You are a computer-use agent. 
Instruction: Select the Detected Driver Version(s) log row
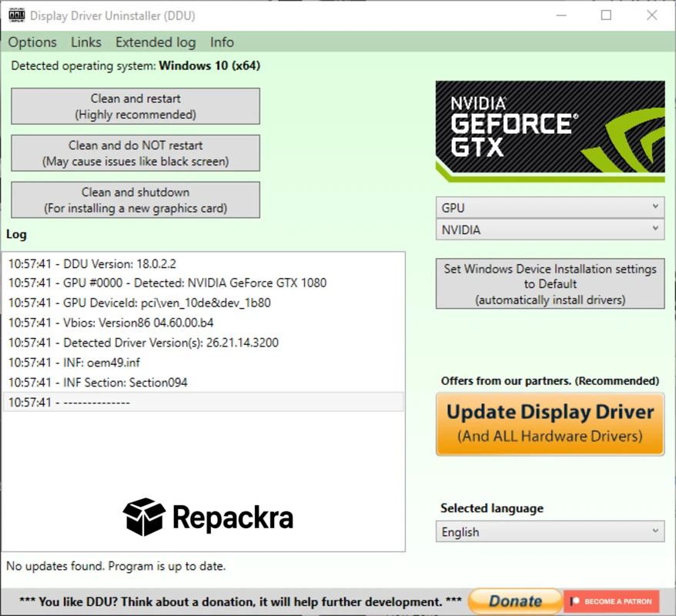point(203,343)
